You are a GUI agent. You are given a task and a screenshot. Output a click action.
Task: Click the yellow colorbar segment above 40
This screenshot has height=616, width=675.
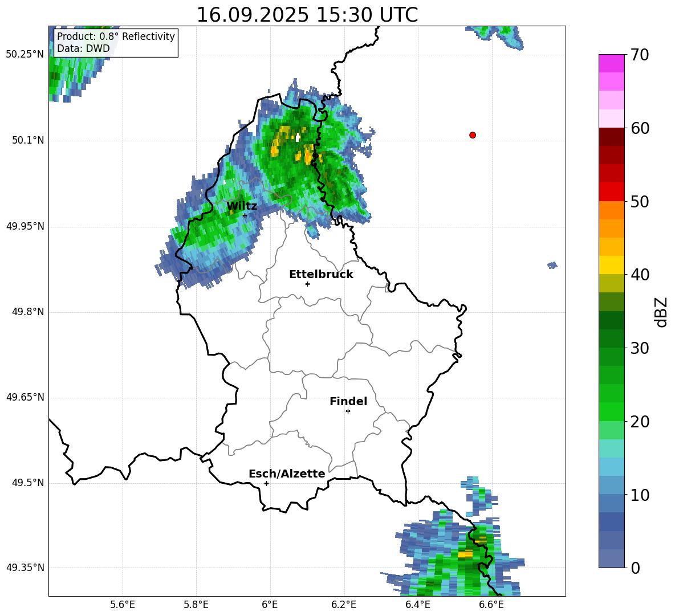coord(611,265)
